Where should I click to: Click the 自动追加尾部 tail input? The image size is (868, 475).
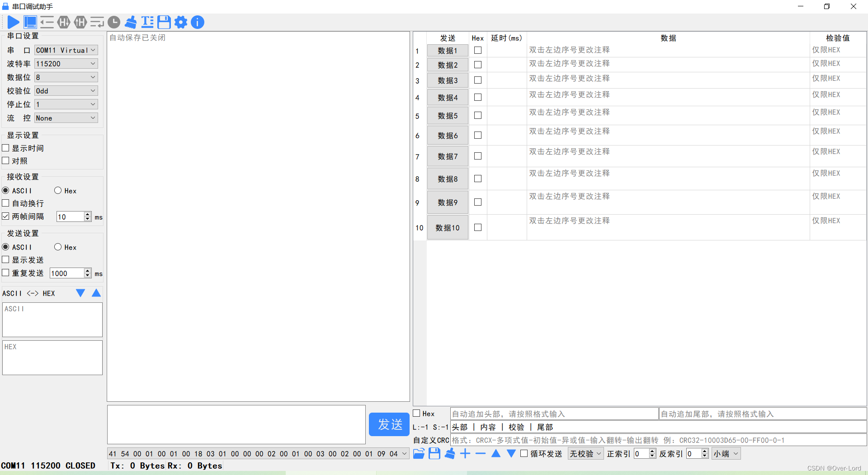pyautogui.click(x=763, y=414)
